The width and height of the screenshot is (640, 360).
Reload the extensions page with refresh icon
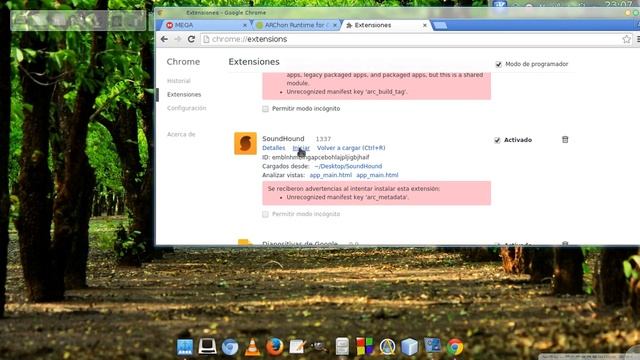pos(191,39)
